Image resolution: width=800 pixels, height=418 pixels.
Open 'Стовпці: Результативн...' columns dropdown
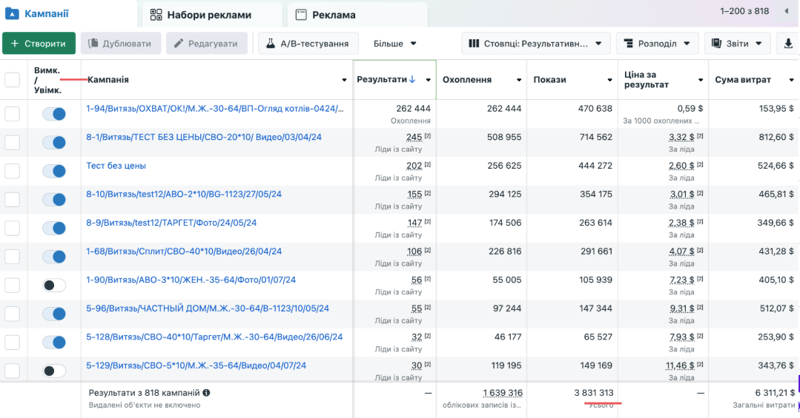coord(536,44)
